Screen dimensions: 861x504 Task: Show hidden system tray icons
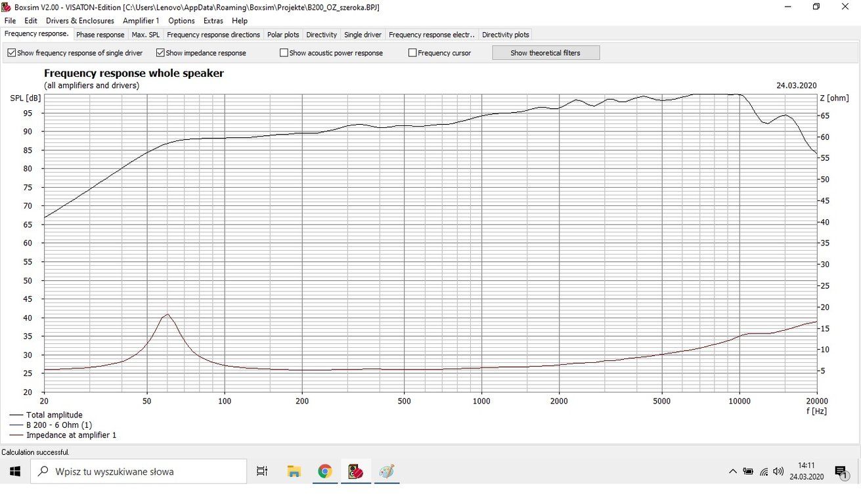click(x=733, y=471)
